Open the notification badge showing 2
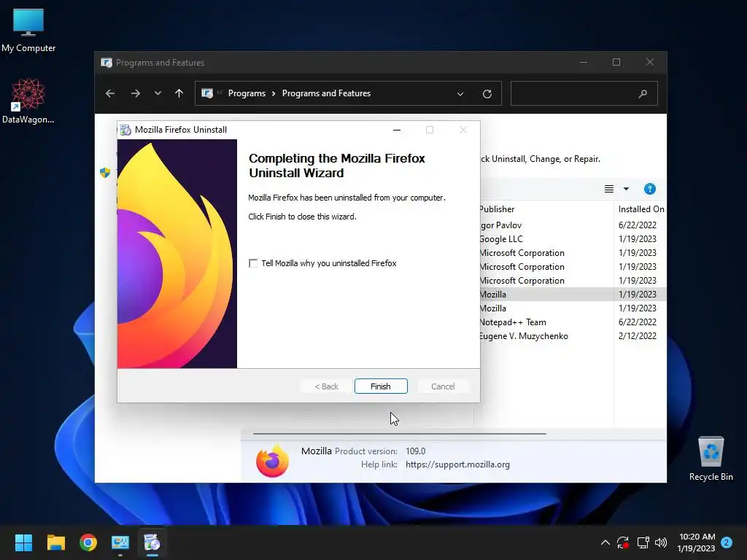 727,542
